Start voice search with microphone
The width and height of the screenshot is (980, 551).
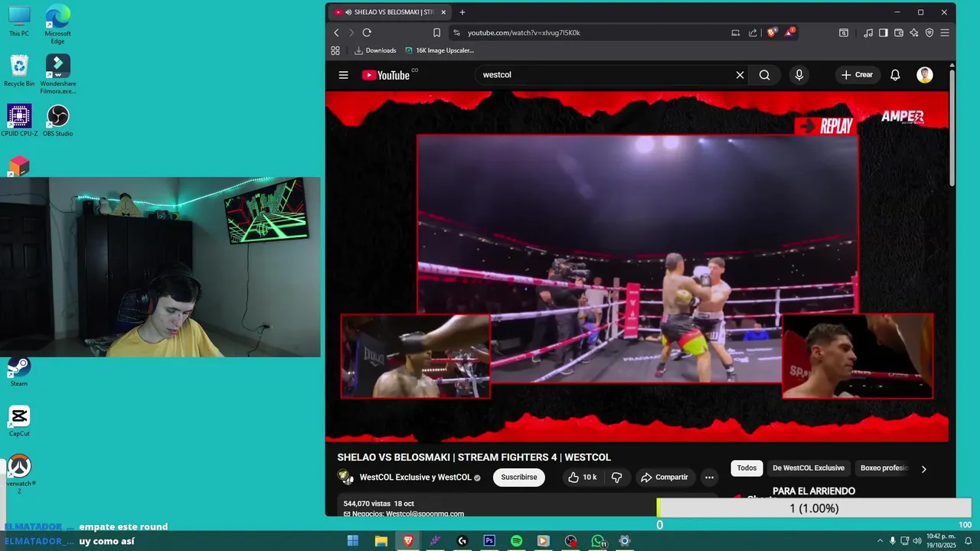click(x=799, y=75)
